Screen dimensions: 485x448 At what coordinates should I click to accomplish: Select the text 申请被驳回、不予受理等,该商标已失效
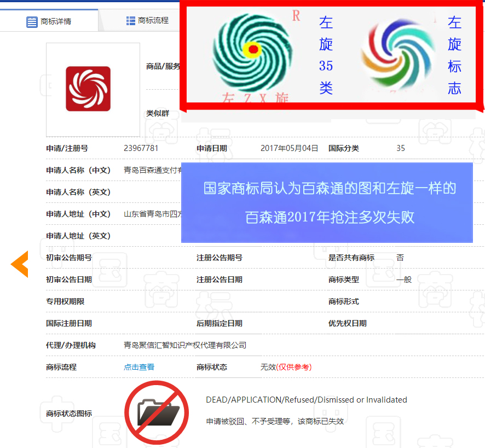275,421
